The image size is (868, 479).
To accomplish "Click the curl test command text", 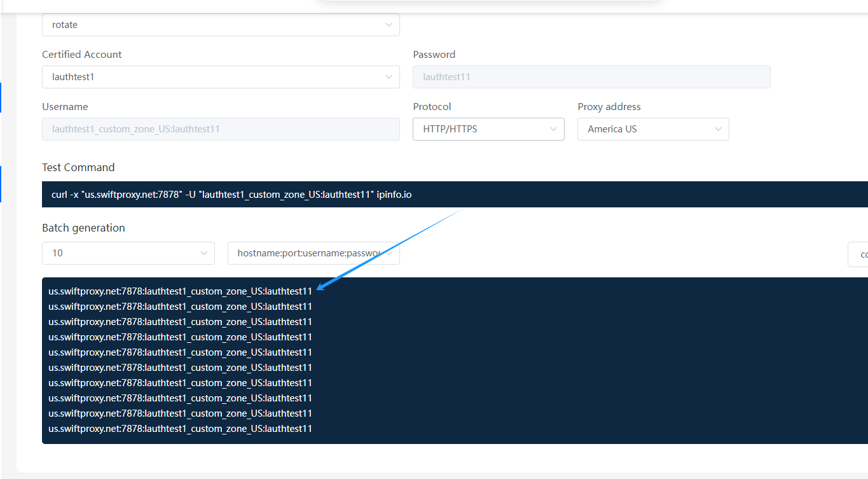I will pyautogui.click(x=231, y=195).
